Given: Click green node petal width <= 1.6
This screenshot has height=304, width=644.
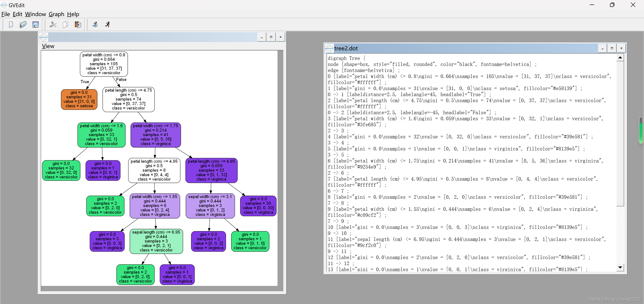Looking at the screenshot, I should (102, 135).
